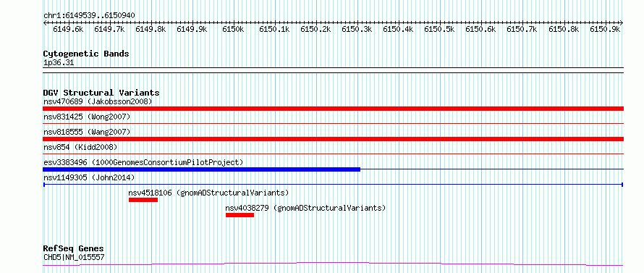
Task: Click the 6149.8k ruler tick label
Action: (151, 29)
